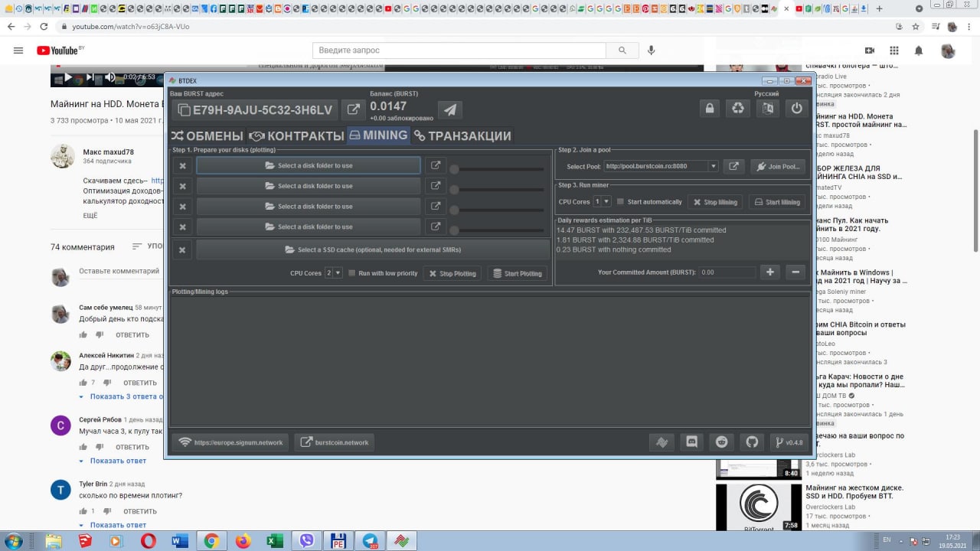The height and width of the screenshot is (551, 980).
Task: Open burstcoin.network link button
Action: (x=335, y=442)
